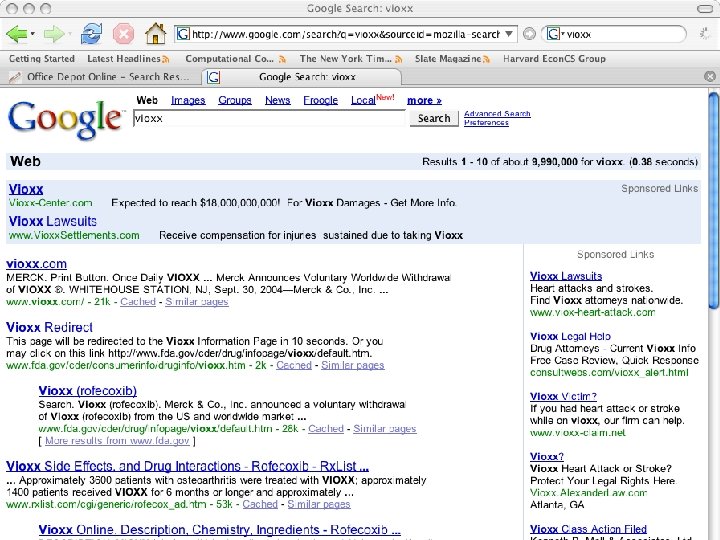
Task: Open the Vioxx (rofecoxib) result
Action: point(88,391)
